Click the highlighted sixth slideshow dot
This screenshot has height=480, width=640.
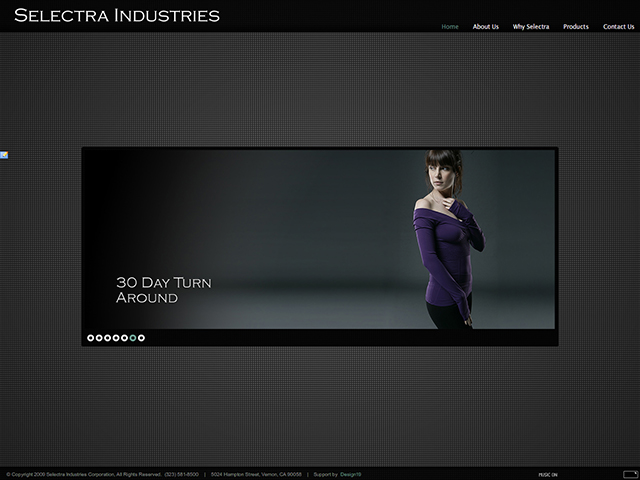133,338
